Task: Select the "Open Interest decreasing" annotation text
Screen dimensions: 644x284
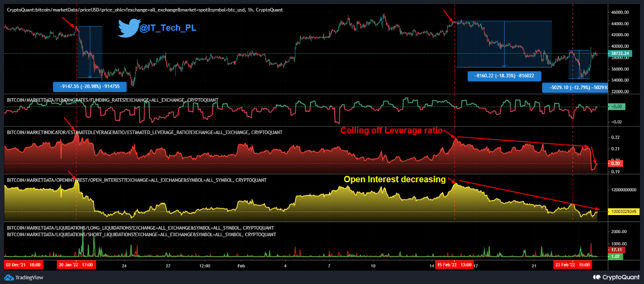Action: (394, 179)
